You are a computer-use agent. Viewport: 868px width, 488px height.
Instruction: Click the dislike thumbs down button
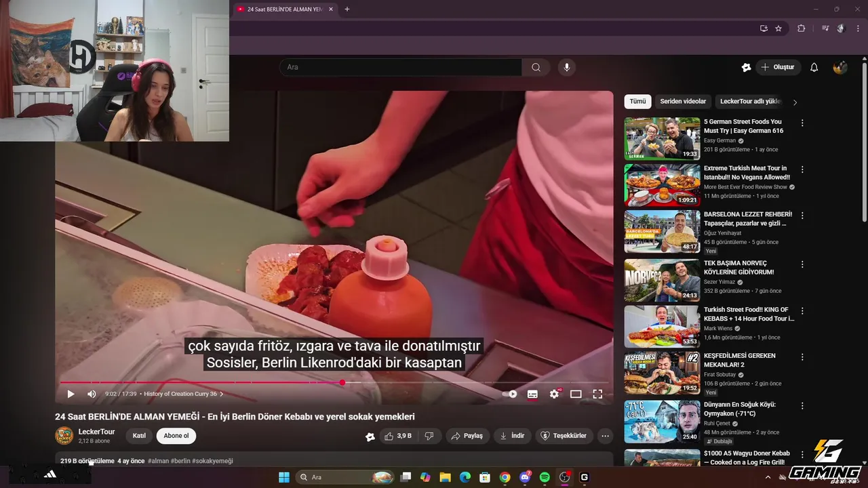click(429, 436)
